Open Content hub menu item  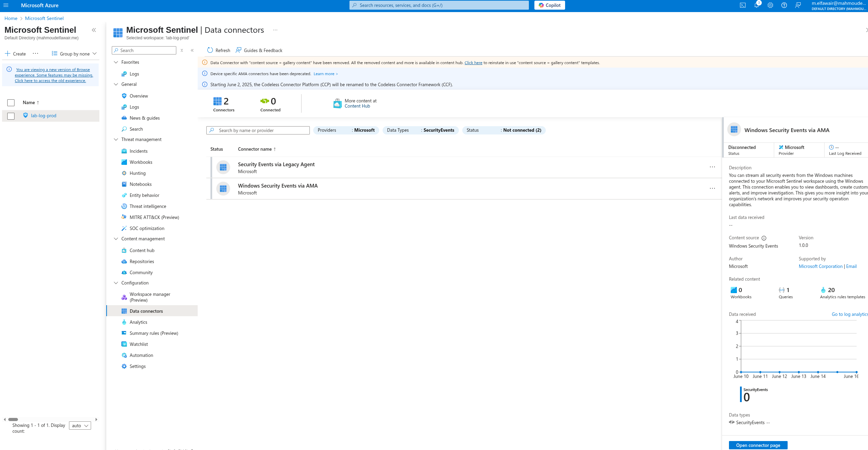point(142,250)
